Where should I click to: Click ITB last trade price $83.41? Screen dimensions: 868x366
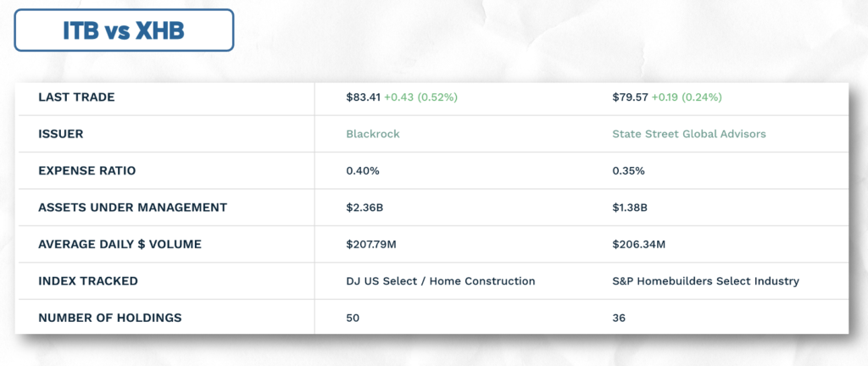pyautogui.click(x=363, y=97)
